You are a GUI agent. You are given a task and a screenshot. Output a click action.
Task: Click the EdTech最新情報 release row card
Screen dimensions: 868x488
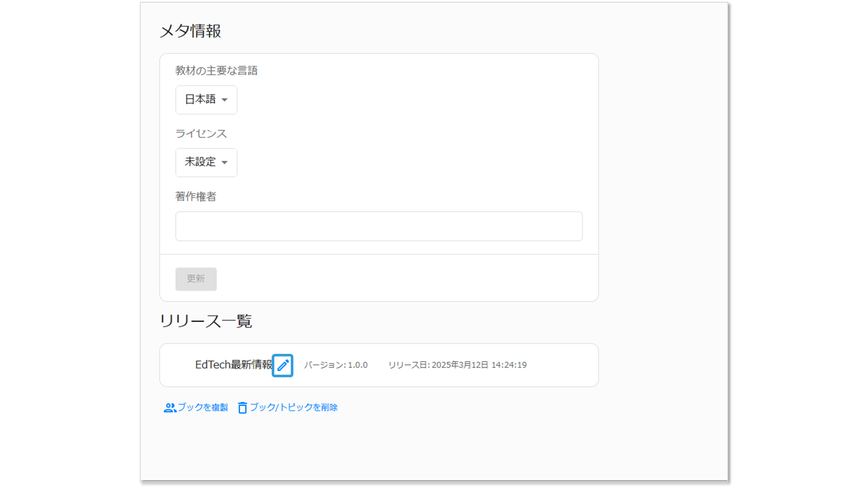click(x=560, y=365)
